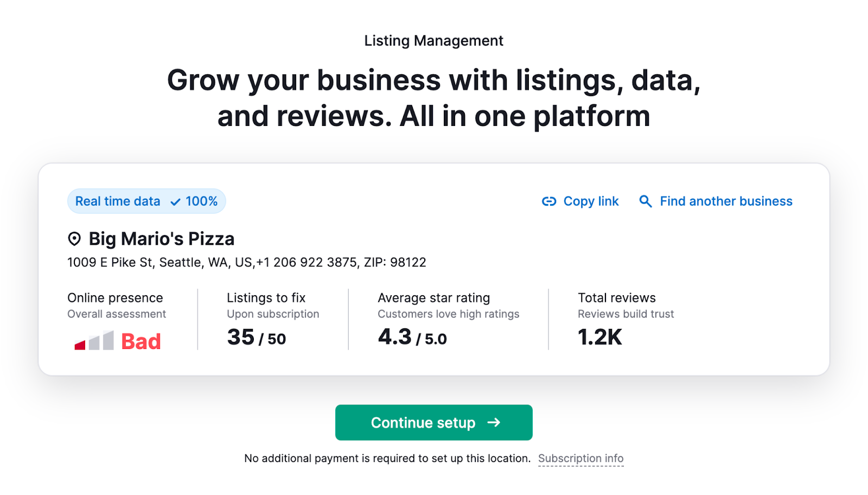Click the Bad assessment indicator
This screenshot has width=868, height=495.
pos(139,340)
